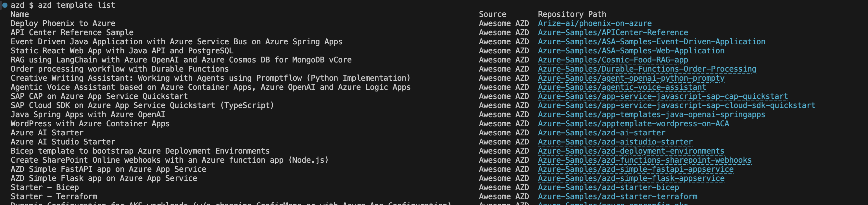868x205 pixels.
Task: Select 'Creative Writing Assistant' row name
Action: [211, 78]
